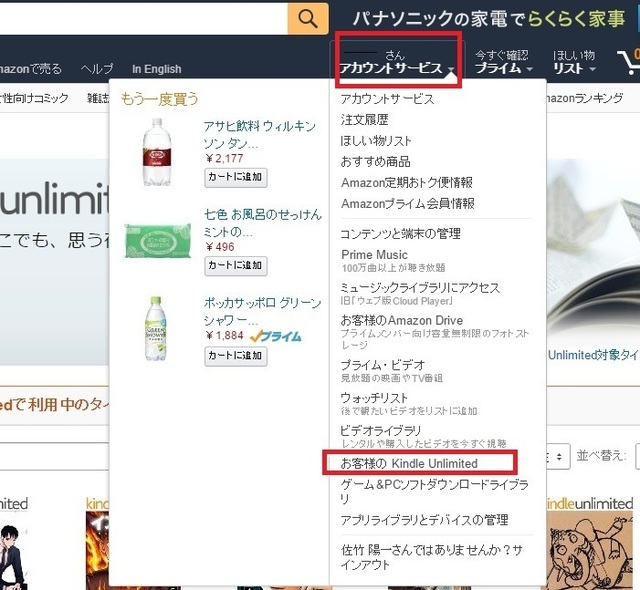Open the Amazonランキング link
The width and height of the screenshot is (640, 590).
[585, 98]
